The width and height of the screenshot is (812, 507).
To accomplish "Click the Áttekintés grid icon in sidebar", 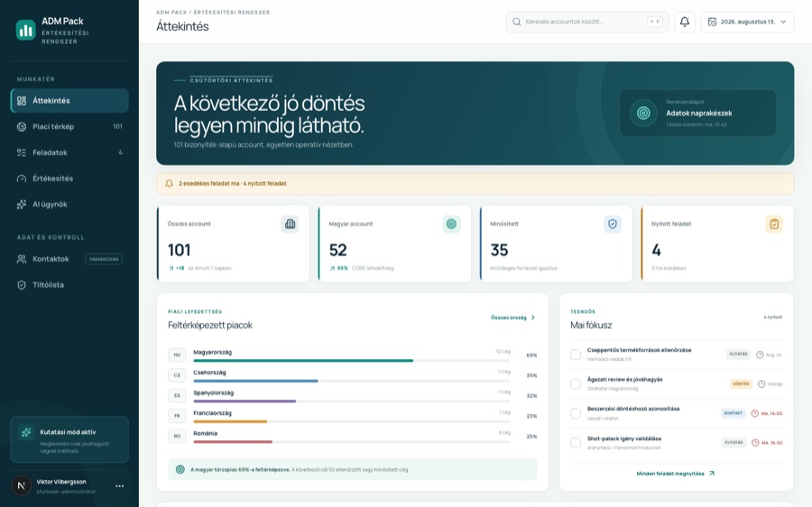I will [22, 100].
